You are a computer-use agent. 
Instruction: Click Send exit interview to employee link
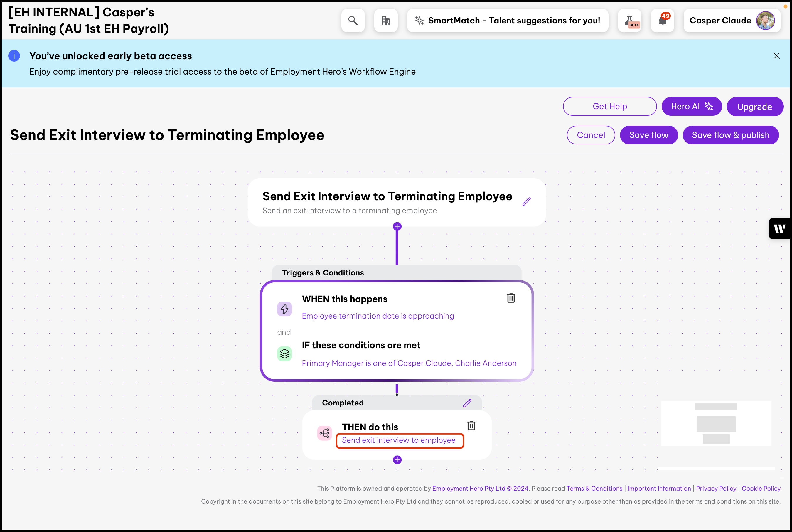click(x=399, y=440)
